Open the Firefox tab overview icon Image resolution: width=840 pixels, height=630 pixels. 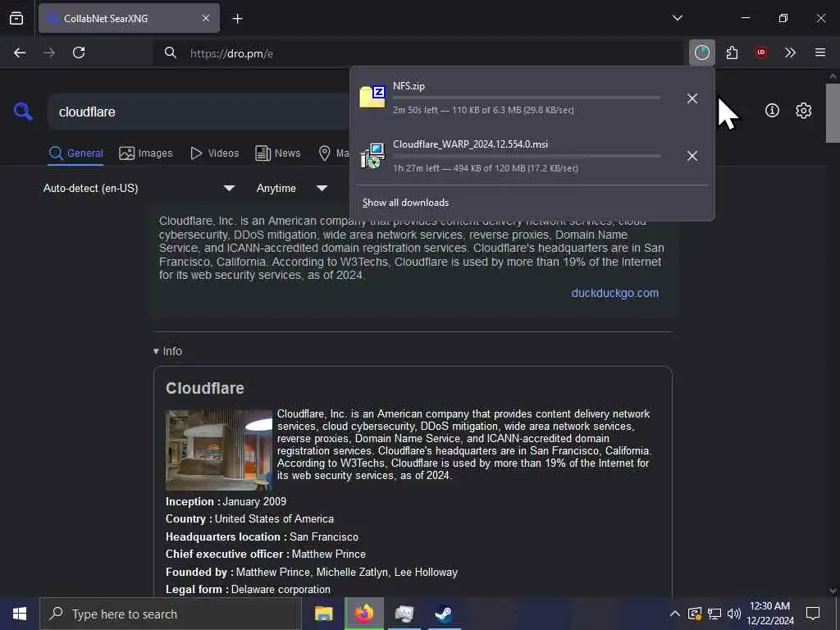tap(16, 18)
